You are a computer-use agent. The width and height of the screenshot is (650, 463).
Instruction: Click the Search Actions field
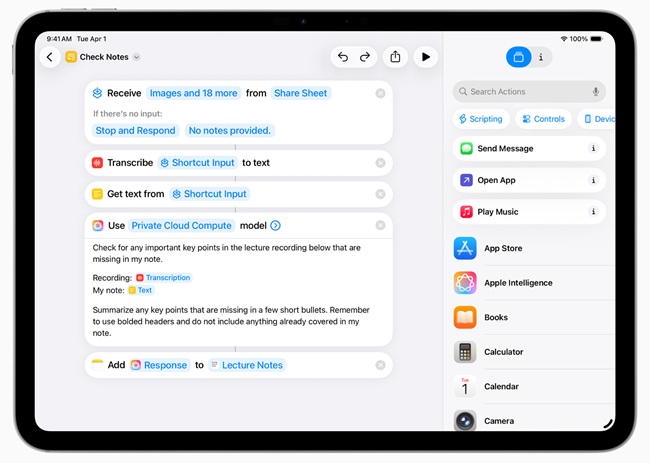(520, 92)
